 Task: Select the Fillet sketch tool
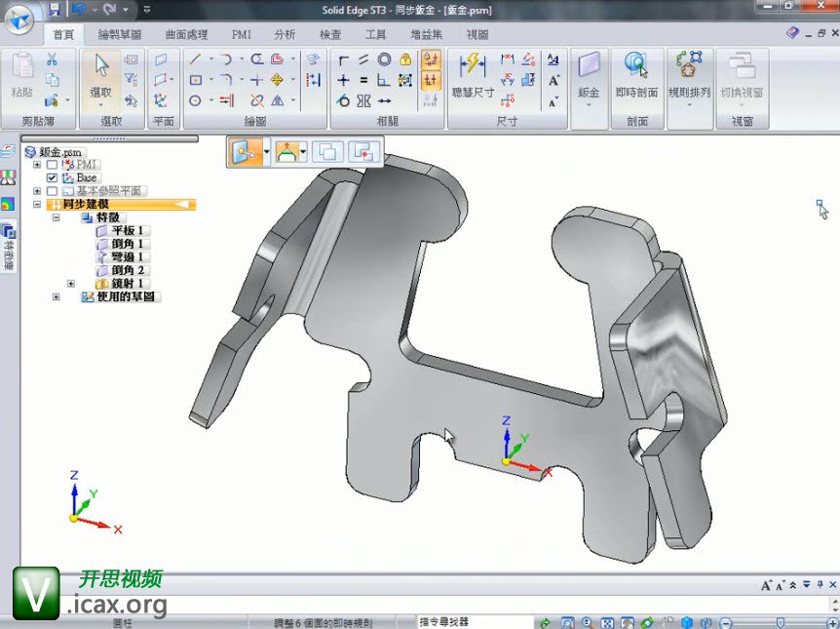click(226, 80)
